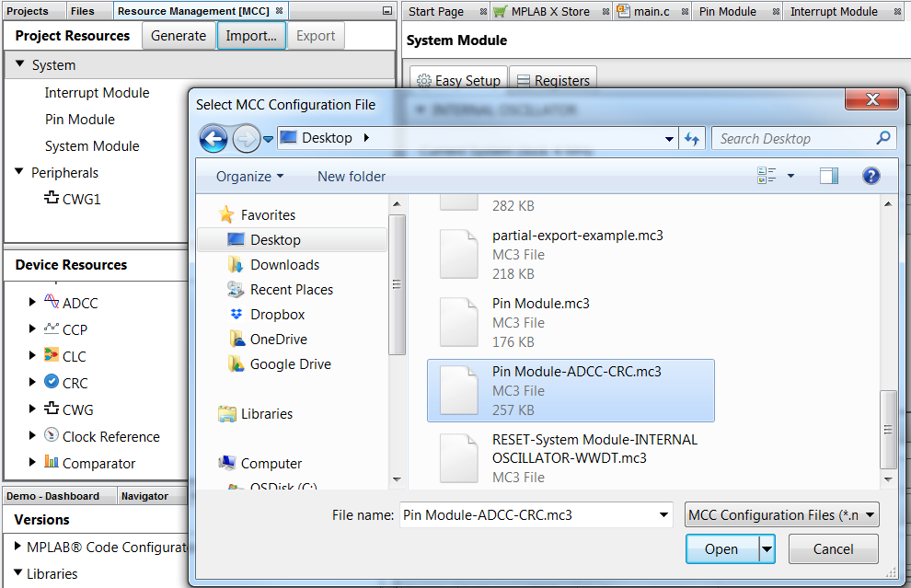Click the Back arrow in file dialog
The width and height of the screenshot is (911, 588).
click(213, 139)
